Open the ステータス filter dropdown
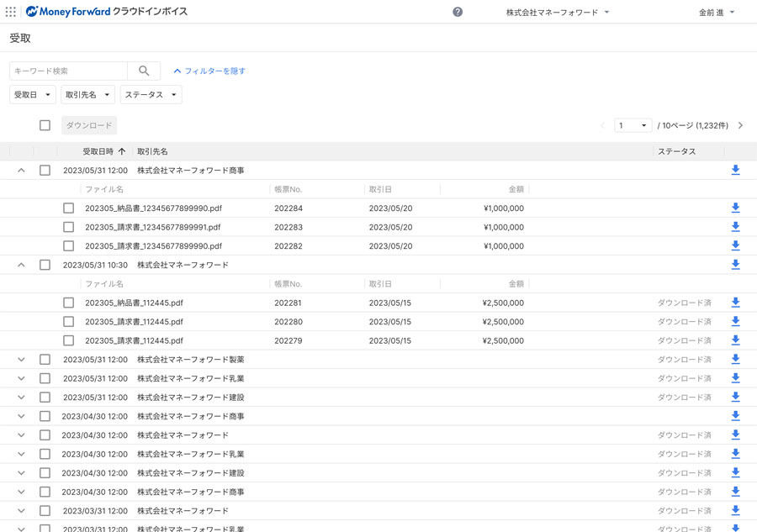Image resolution: width=757 pixels, height=532 pixels. coord(151,94)
